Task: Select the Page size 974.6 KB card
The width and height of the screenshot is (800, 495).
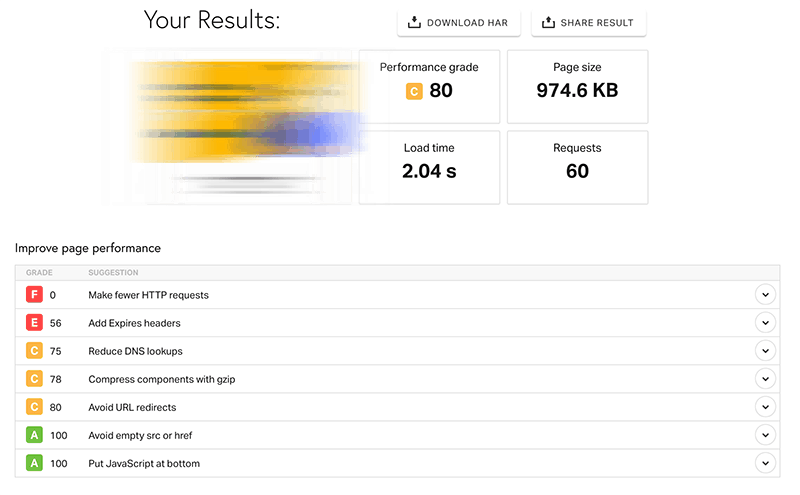Action: (x=578, y=87)
